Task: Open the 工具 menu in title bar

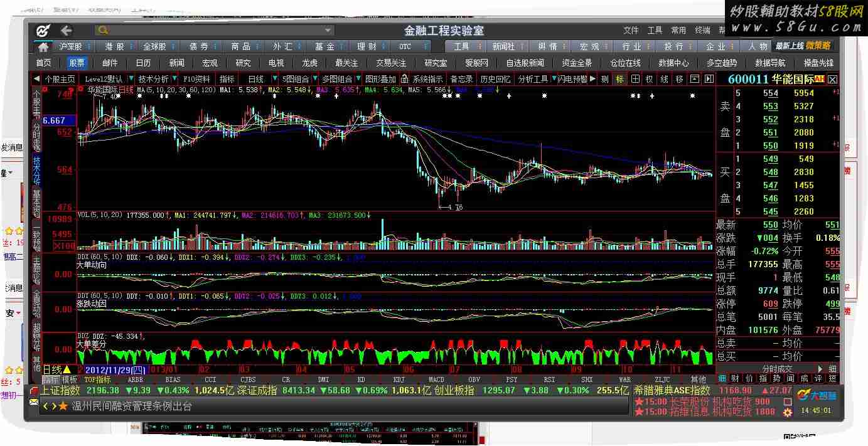Action: coord(655,30)
